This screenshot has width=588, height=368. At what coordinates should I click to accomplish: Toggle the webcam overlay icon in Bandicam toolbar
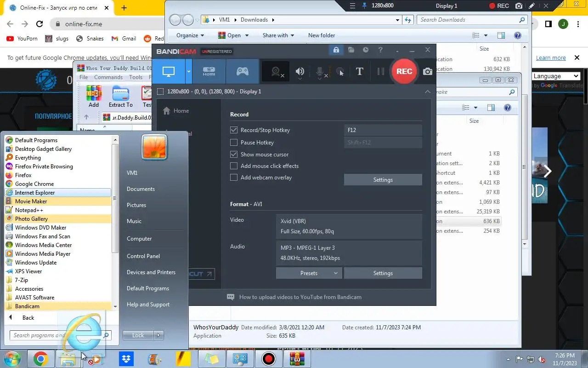(277, 71)
